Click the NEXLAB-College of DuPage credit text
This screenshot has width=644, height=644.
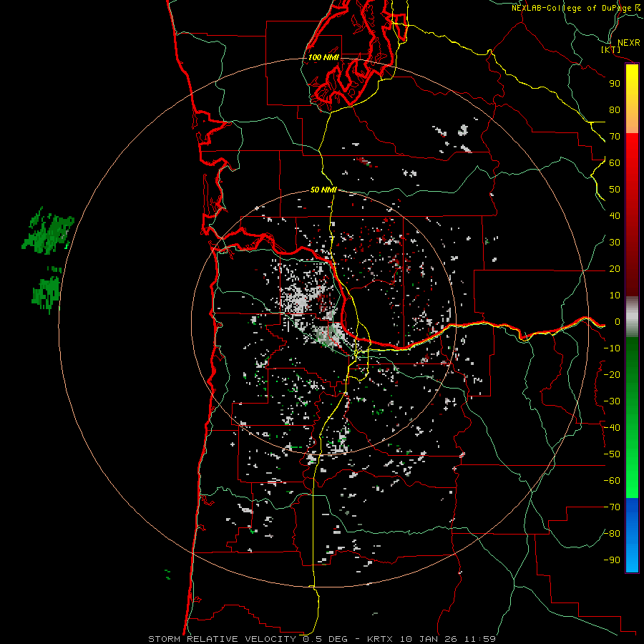pos(571,8)
